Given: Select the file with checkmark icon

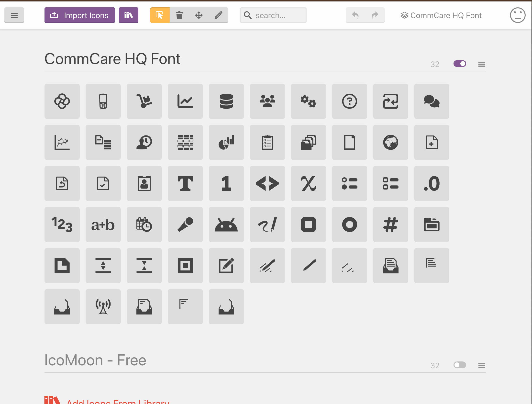Looking at the screenshot, I should click(103, 183).
